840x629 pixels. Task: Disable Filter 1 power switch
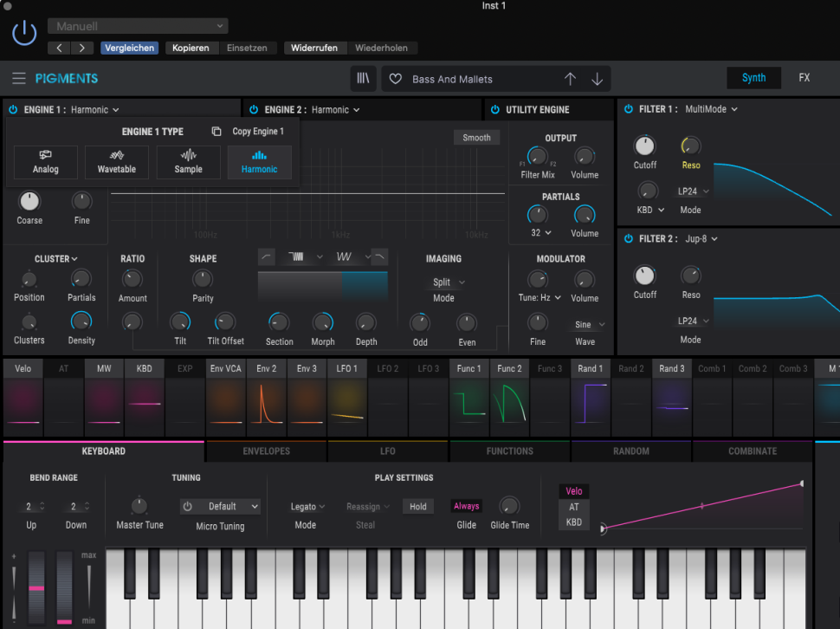[x=628, y=109]
